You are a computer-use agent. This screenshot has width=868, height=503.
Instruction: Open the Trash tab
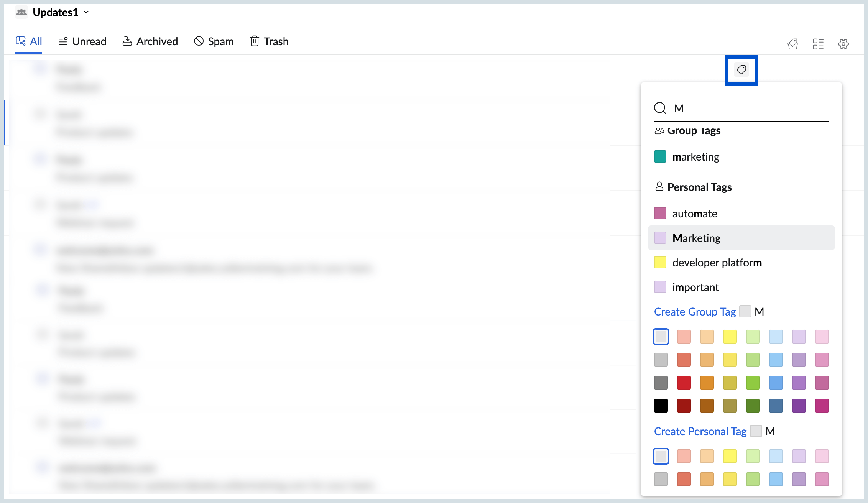pos(269,41)
